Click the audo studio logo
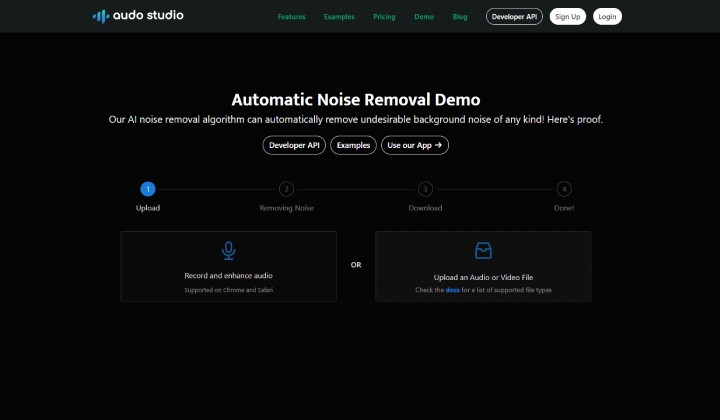This screenshot has height=420, width=720. point(138,16)
